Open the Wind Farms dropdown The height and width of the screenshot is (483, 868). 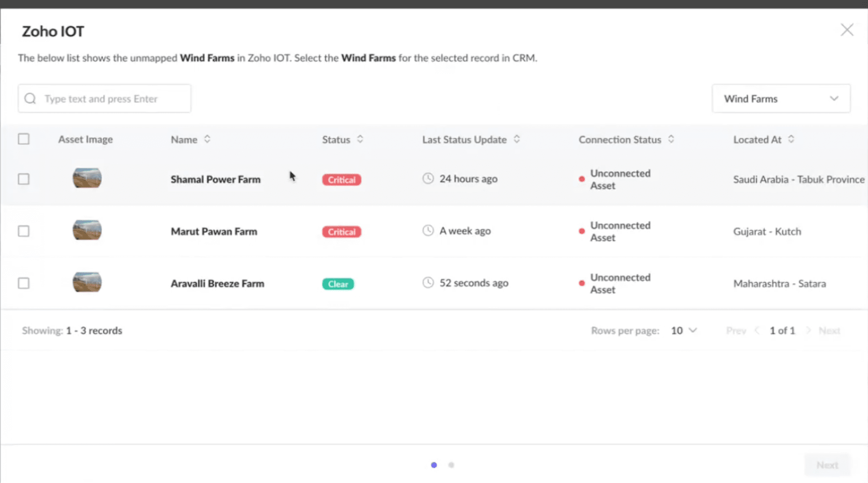click(781, 98)
